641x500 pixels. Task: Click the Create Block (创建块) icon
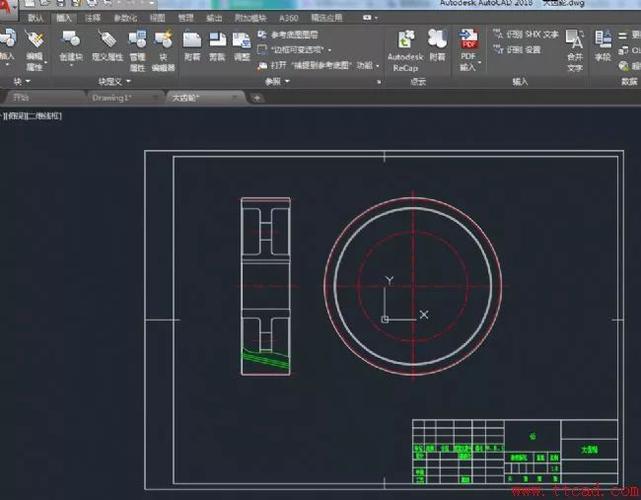coord(71,39)
